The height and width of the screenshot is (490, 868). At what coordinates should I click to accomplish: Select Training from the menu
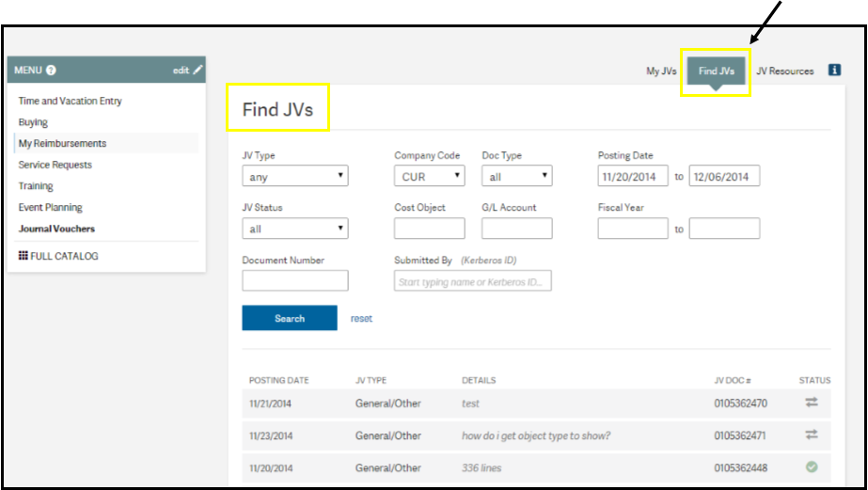point(36,186)
